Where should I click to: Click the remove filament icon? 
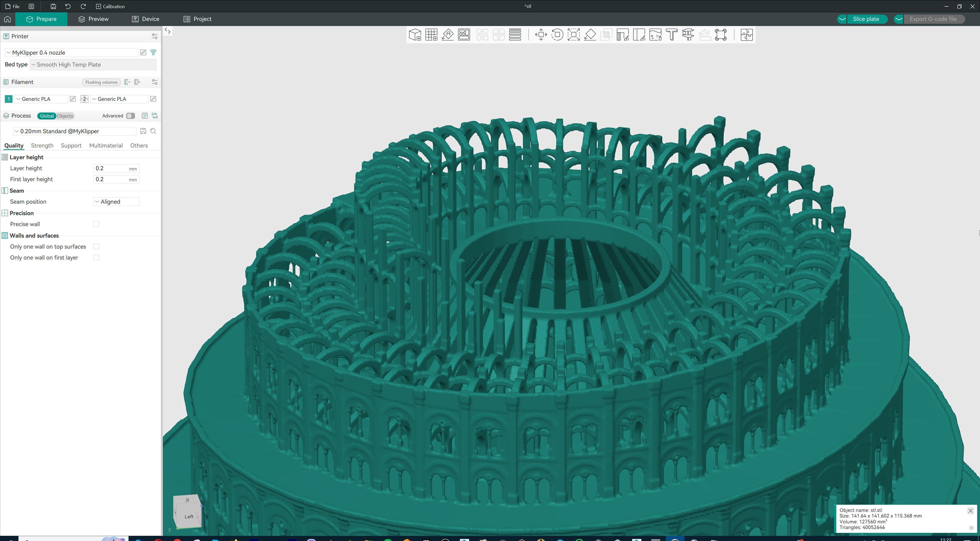(127, 82)
